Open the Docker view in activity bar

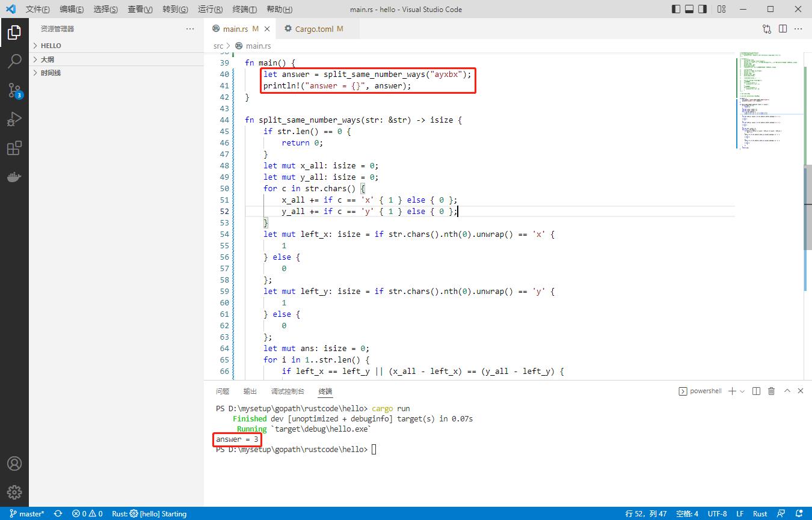pyautogui.click(x=14, y=177)
